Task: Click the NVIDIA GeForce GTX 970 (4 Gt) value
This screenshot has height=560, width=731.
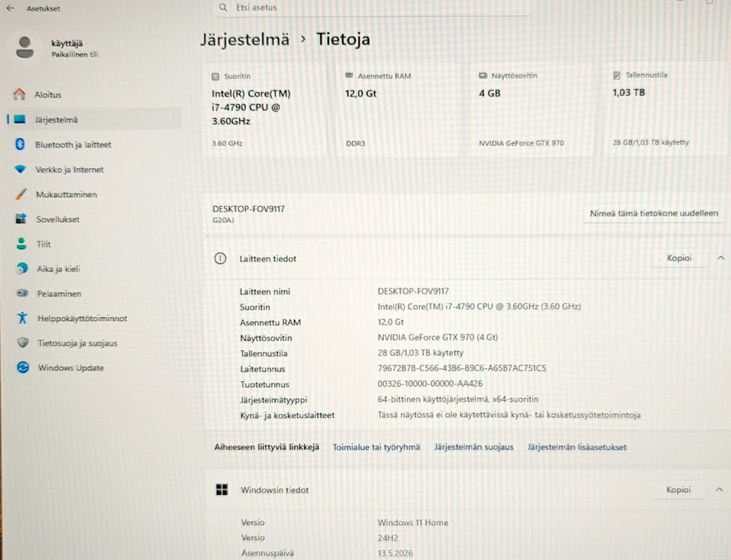Action: 438,337
